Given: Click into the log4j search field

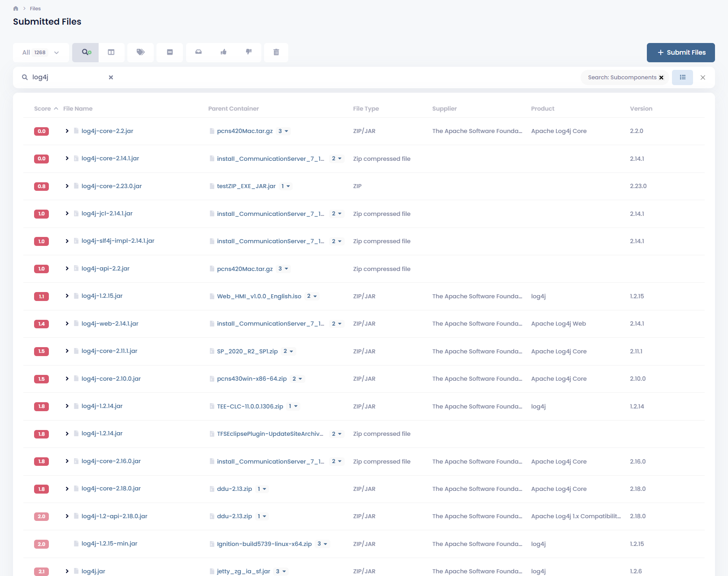Looking at the screenshot, I should click(x=67, y=77).
